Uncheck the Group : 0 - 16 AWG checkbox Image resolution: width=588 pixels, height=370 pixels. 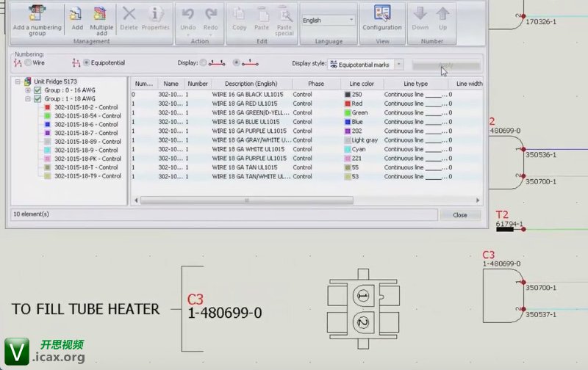point(38,90)
